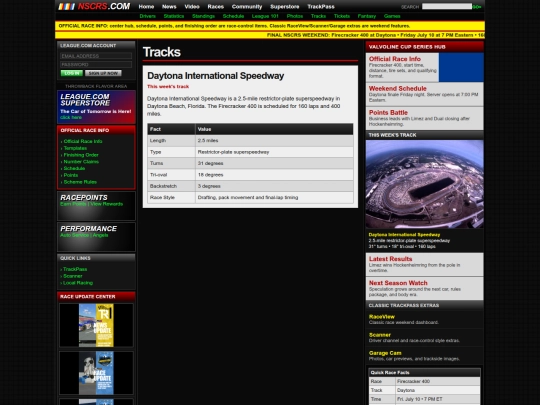Click the 'Tri-oval' table row label
Viewport: 540px width, 405px height.
(172, 175)
